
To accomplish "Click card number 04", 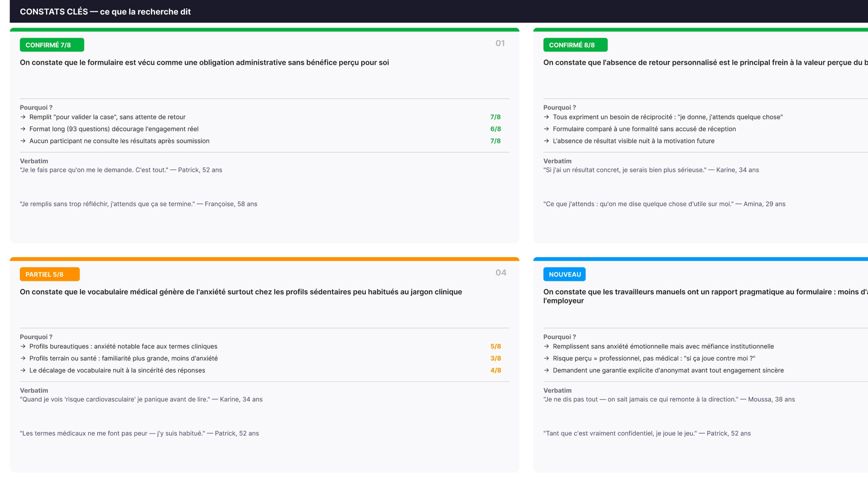I will click(x=501, y=273).
